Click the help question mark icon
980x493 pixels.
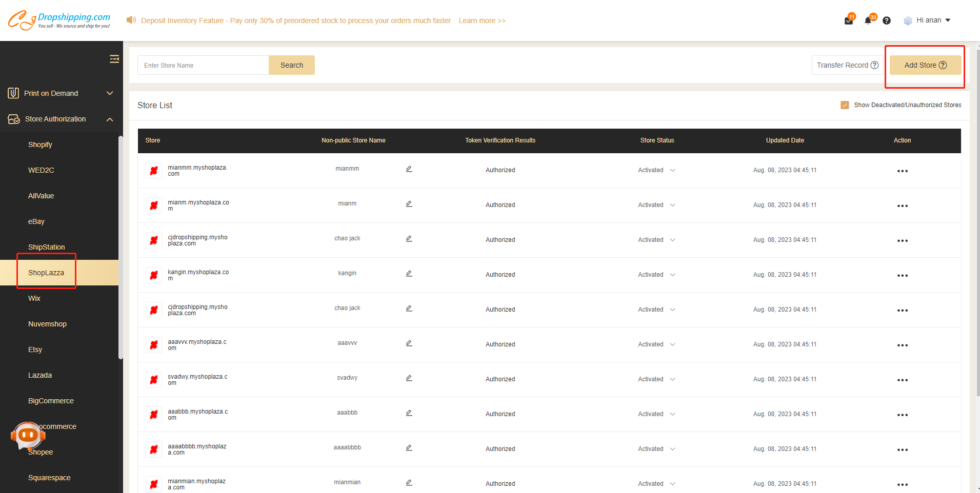[x=887, y=20]
